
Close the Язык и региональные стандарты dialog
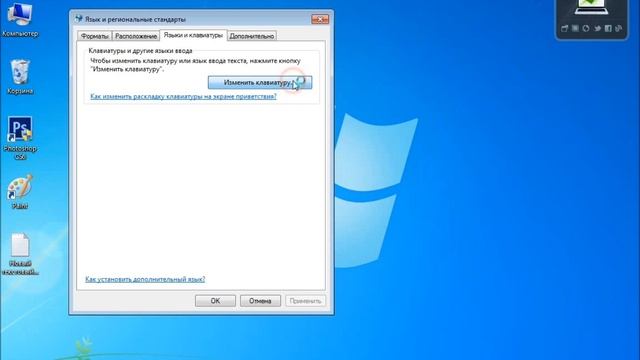coord(320,19)
